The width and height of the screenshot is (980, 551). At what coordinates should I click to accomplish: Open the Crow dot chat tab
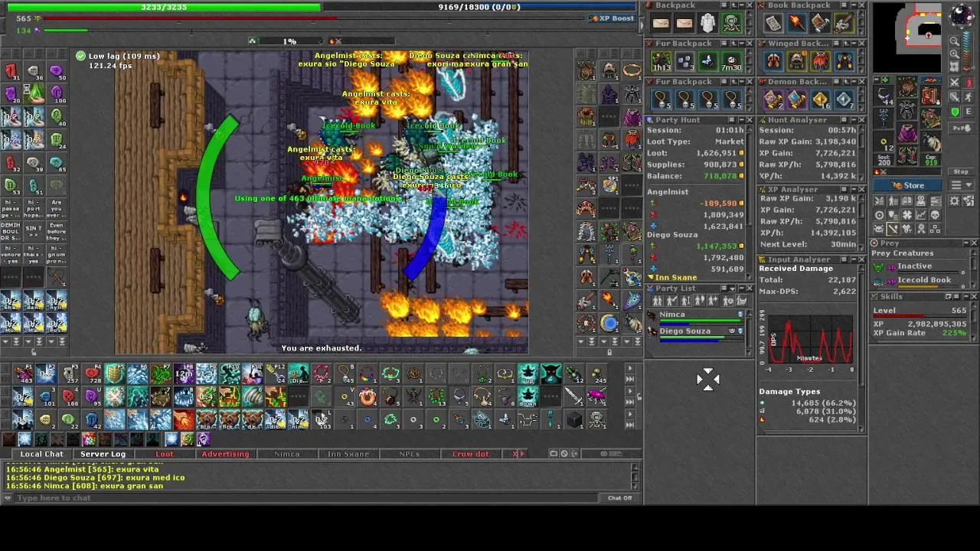click(471, 454)
